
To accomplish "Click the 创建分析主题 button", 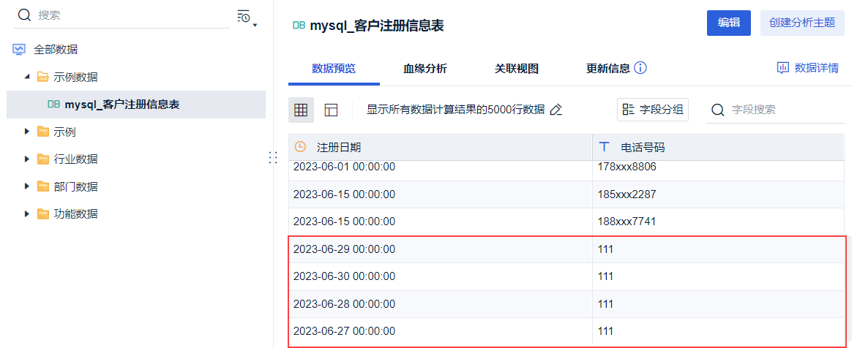I will [802, 23].
